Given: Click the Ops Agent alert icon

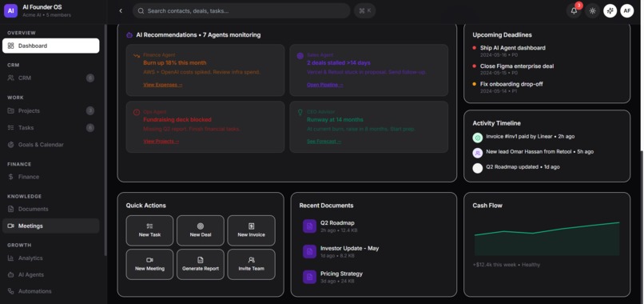Looking at the screenshot, I should click(x=137, y=112).
